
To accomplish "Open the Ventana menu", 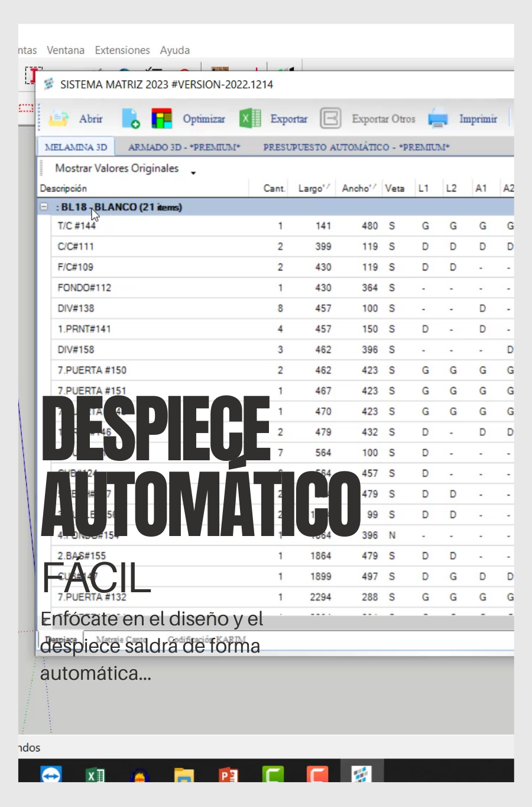I will coord(66,50).
